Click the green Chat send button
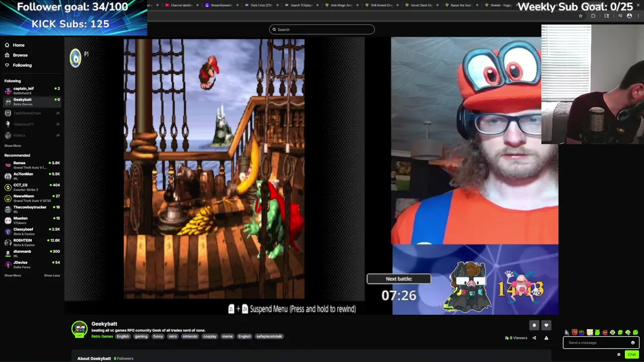The height and width of the screenshot is (362, 644). (632, 354)
